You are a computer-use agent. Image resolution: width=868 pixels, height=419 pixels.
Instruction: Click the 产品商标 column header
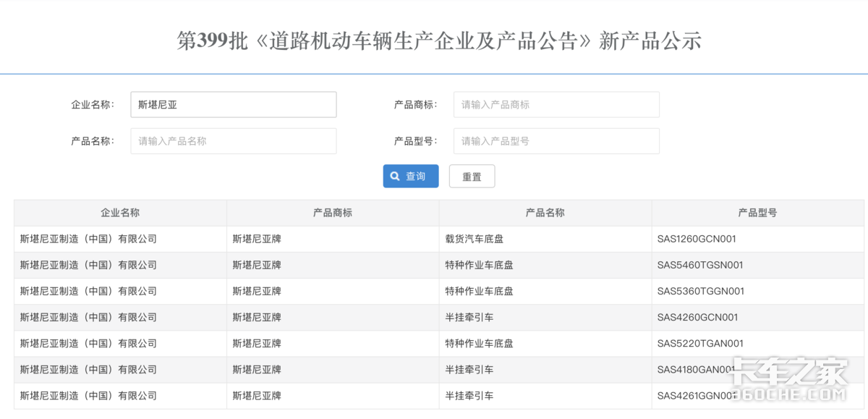tap(333, 213)
